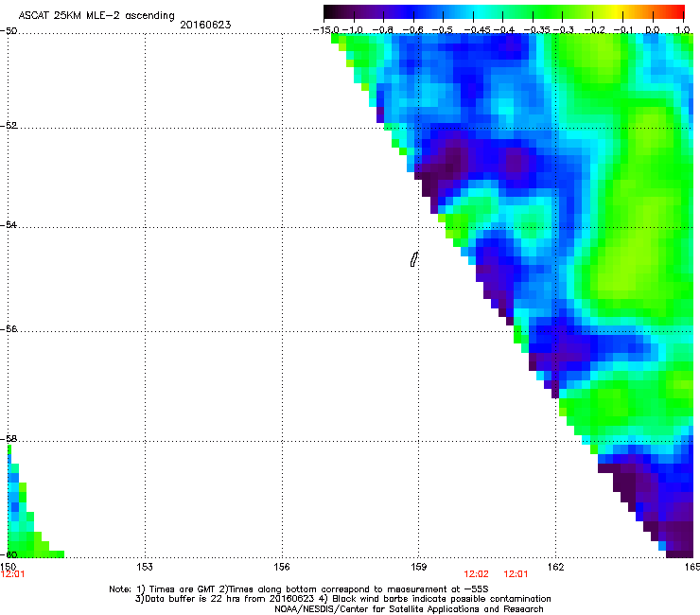Click the 153 longitude axis label
The height and width of the screenshot is (615, 700).
[x=145, y=567]
